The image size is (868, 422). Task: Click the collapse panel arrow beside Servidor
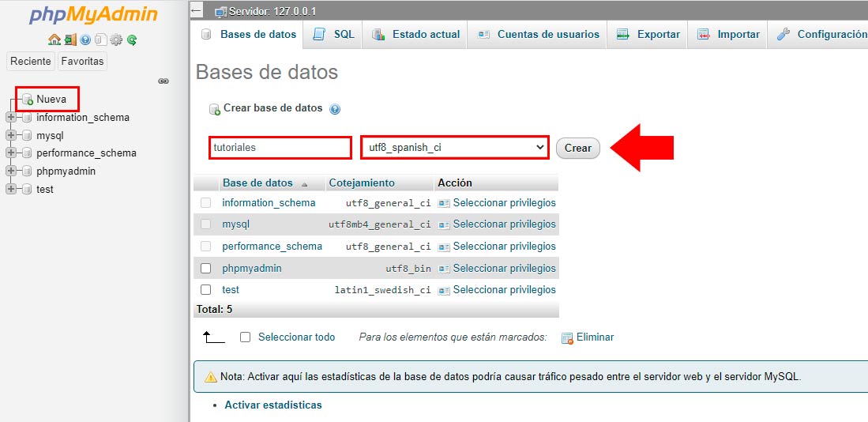[197, 10]
